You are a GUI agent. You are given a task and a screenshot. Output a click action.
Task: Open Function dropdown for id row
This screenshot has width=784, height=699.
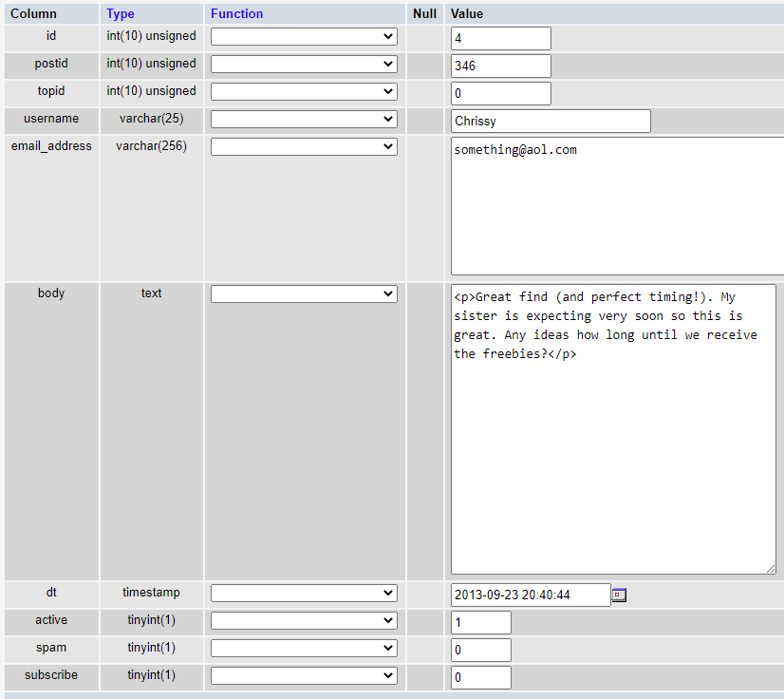[304, 36]
